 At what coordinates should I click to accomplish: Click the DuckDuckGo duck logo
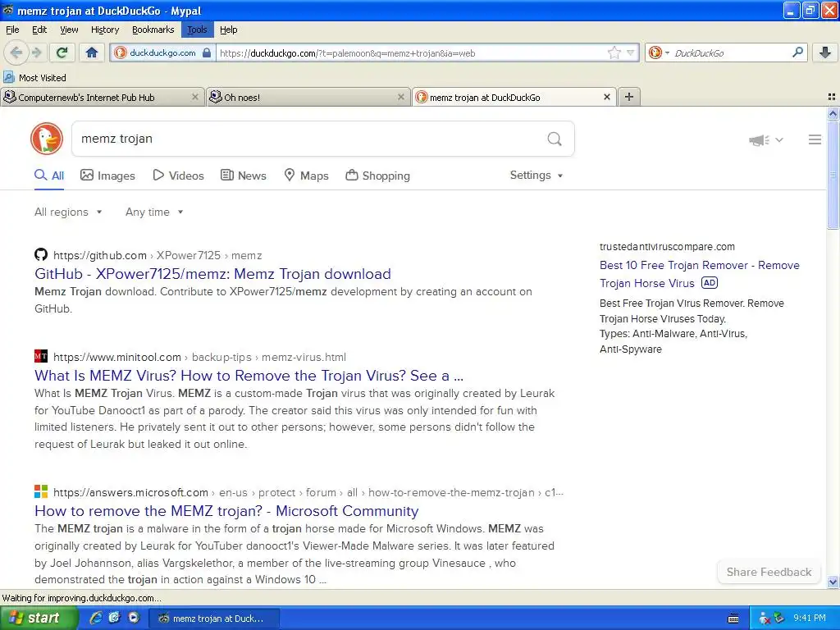pos(47,139)
